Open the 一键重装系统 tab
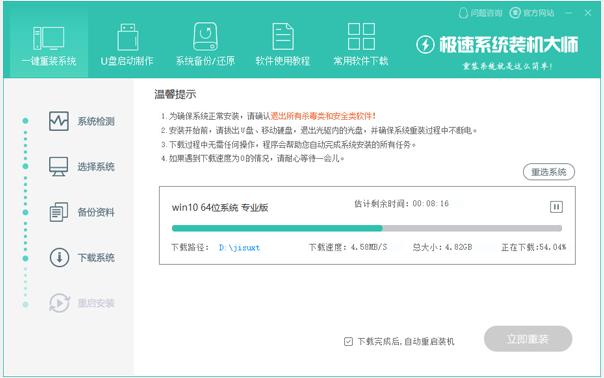 pos(49,44)
